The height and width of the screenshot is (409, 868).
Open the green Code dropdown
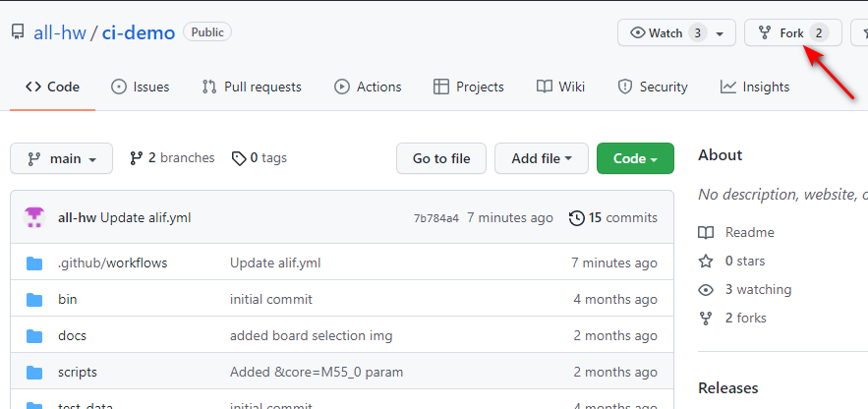click(635, 158)
